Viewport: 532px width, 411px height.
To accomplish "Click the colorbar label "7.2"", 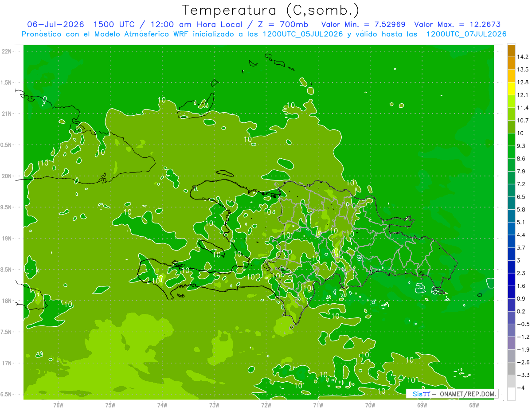I will 521,184.
